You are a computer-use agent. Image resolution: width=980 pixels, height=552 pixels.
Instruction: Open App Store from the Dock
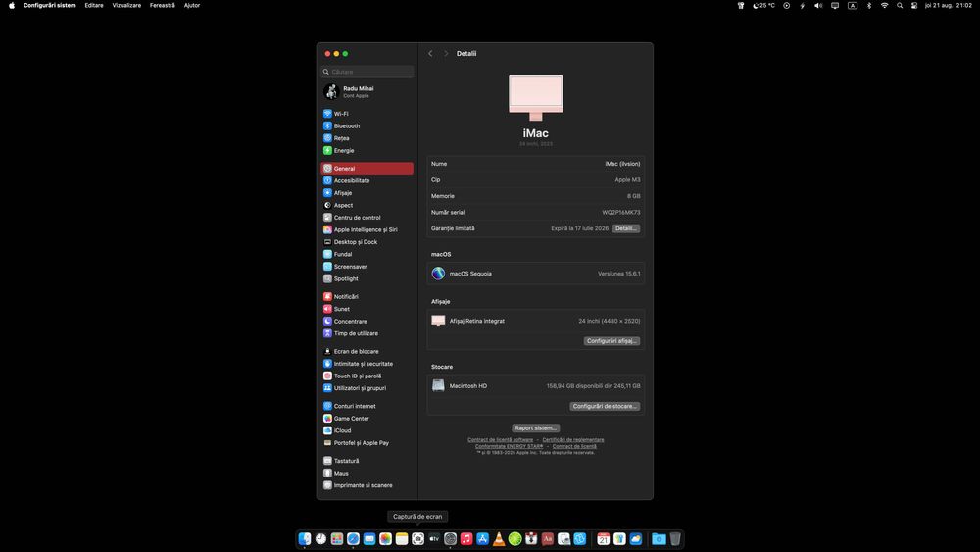pyautogui.click(x=482, y=539)
